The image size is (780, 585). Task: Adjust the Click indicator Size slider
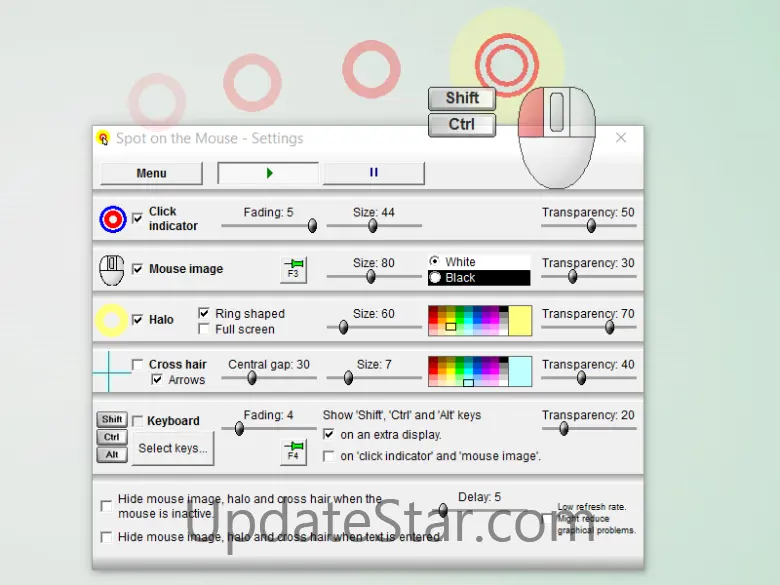tap(374, 225)
